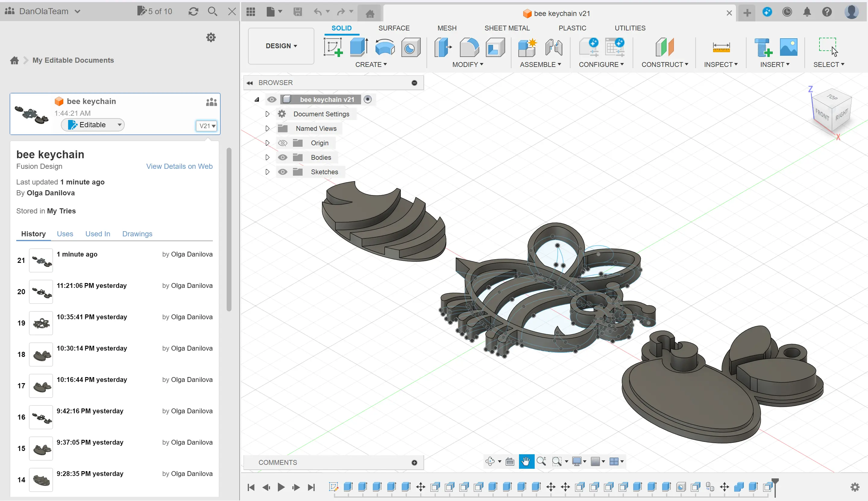868x501 pixels.
Task: Open the Used In tab
Action: tap(98, 234)
